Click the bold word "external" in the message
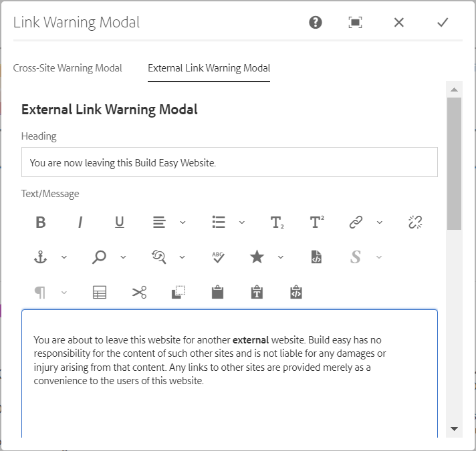Viewport: 476px width, 451px height. pyautogui.click(x=251, y=340)
